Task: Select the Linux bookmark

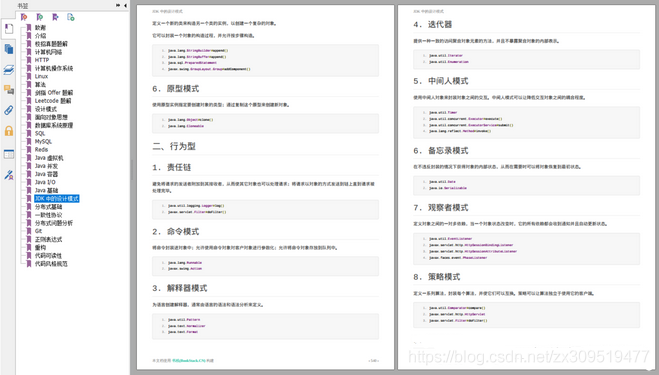Action: tap(41, 77)
